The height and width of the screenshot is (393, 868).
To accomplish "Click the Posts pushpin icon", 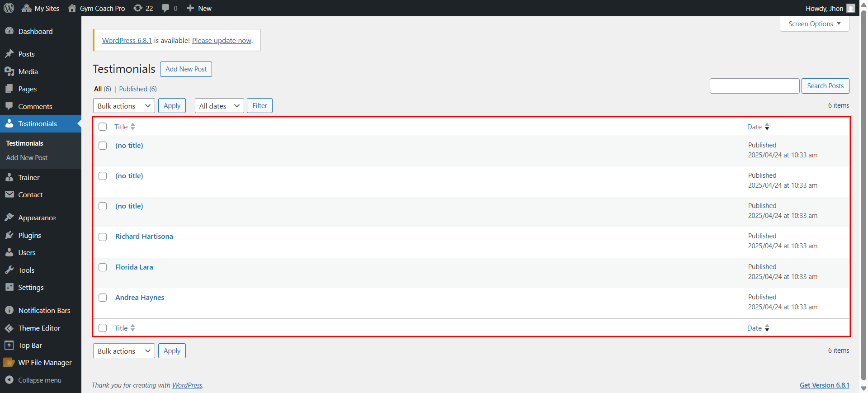I will point(9,54).
